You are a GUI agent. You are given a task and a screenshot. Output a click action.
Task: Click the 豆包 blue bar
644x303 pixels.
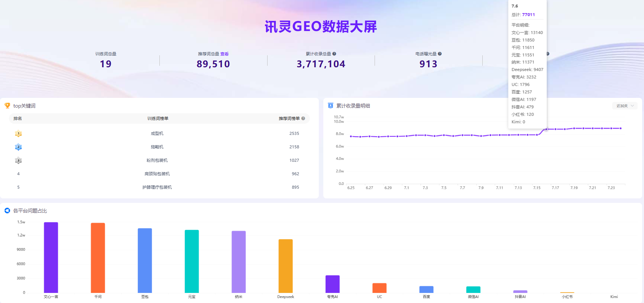(x=145, y=260)
